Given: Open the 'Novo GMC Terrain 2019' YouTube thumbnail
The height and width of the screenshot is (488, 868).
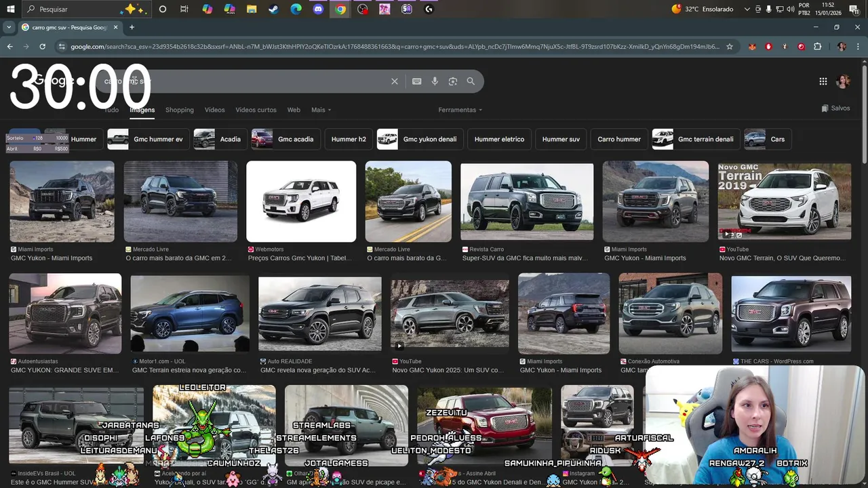Looking at the screenshot, I should pos(785,201).
